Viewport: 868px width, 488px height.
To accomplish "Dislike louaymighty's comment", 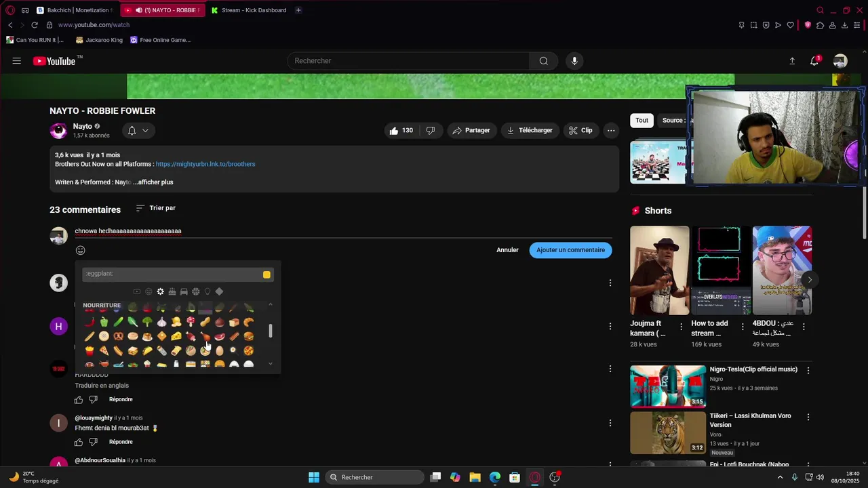I will [94, 442].
